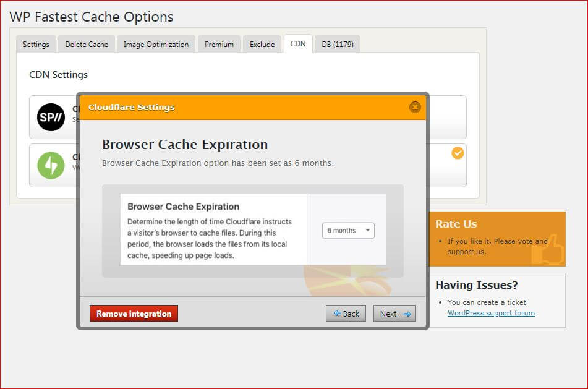This screenshot has width=588, height=389.
Task: Click the 'You can create a ticket' text
Action: tap(487, 302)
